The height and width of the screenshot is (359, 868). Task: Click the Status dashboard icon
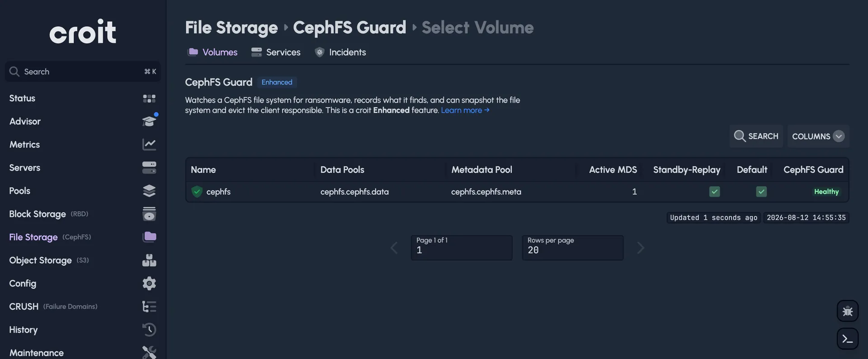[x=149, y=99]
